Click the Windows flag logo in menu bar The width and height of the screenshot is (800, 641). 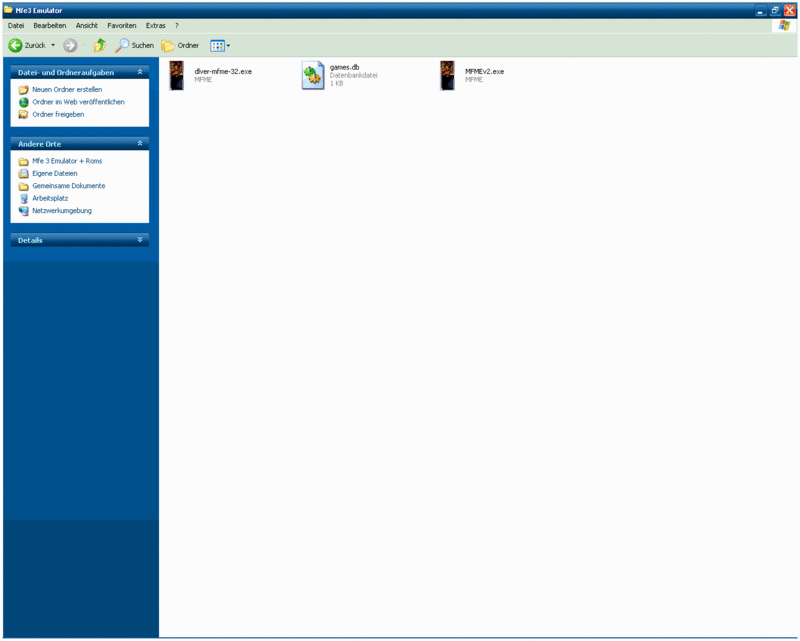pyautogui.click(x=784, y=26)
